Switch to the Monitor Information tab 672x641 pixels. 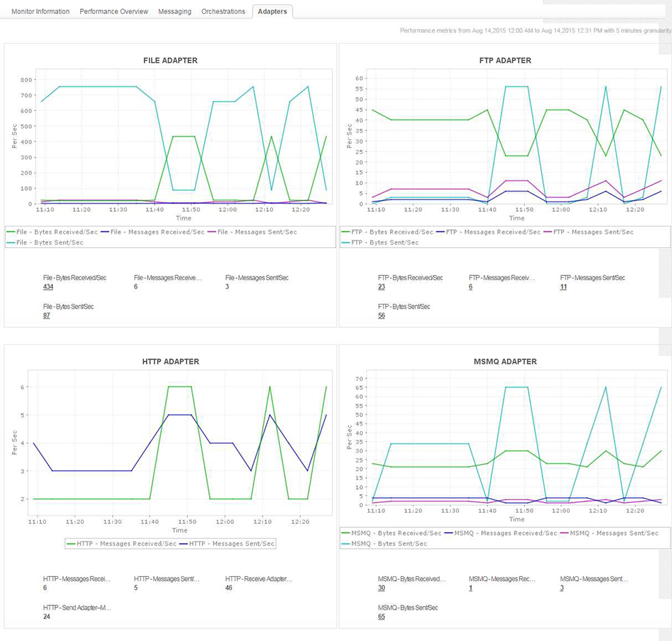coord(40,11)
